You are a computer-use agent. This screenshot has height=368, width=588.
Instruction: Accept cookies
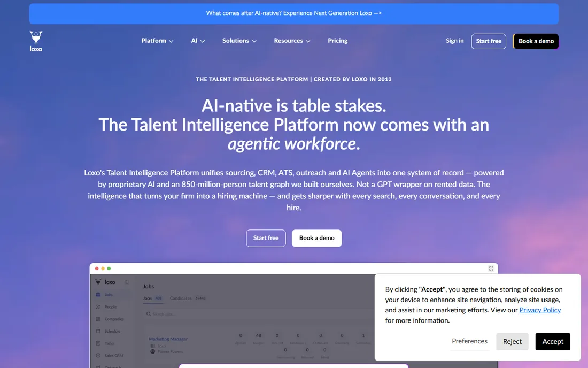click(x=552, y=341)
